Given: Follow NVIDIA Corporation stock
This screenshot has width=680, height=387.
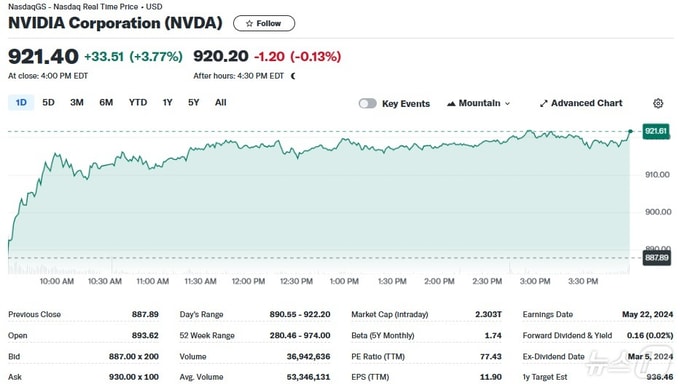Looking at the screenshot, I should tap(264, 23).
